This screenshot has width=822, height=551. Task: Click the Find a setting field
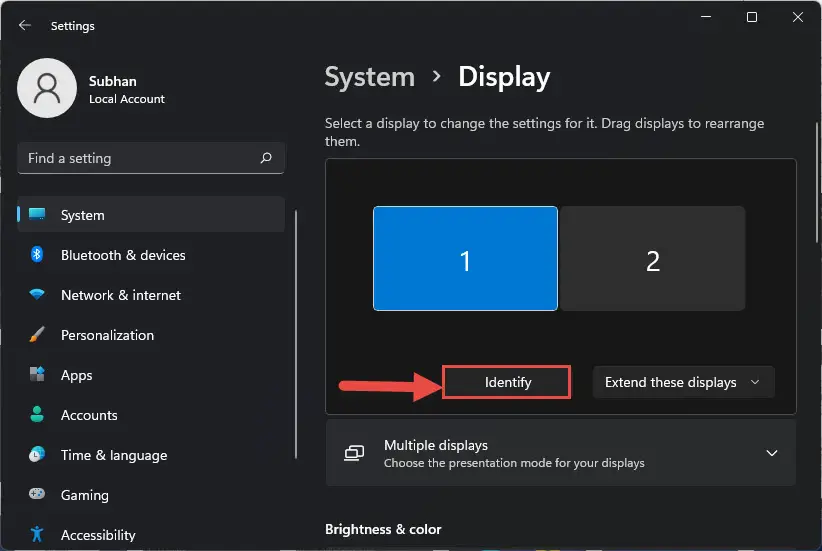[x=151, y=158]
